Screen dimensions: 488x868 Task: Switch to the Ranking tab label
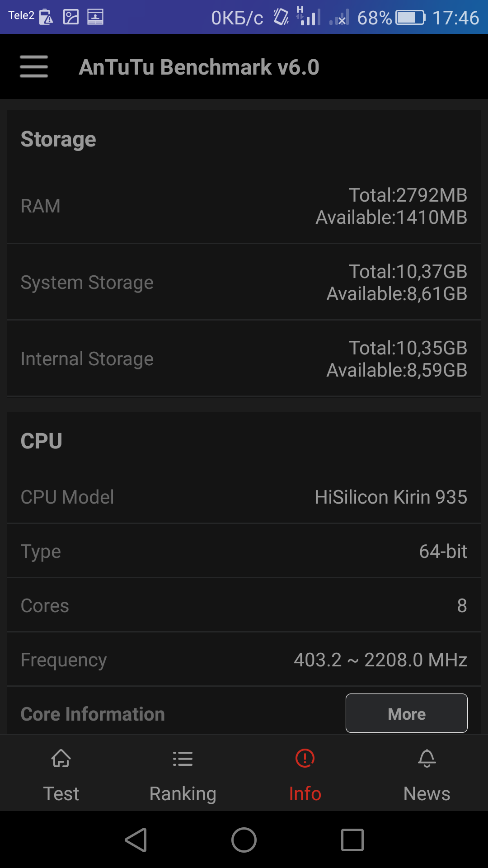(x=183, y=794)
